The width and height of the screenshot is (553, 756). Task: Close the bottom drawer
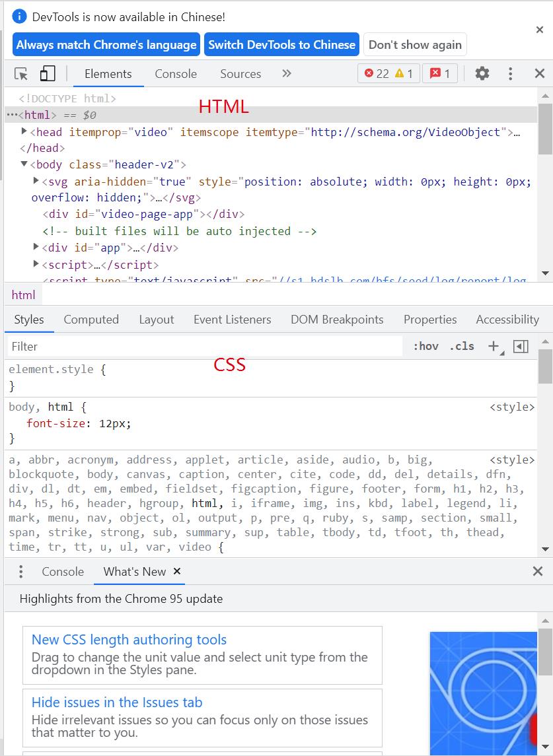click(x=538, y=571)
